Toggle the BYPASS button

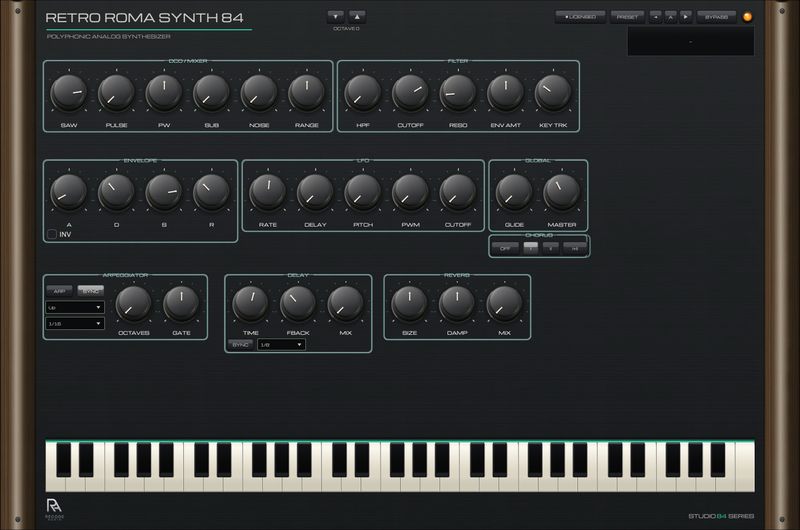(x=716, y=17)
